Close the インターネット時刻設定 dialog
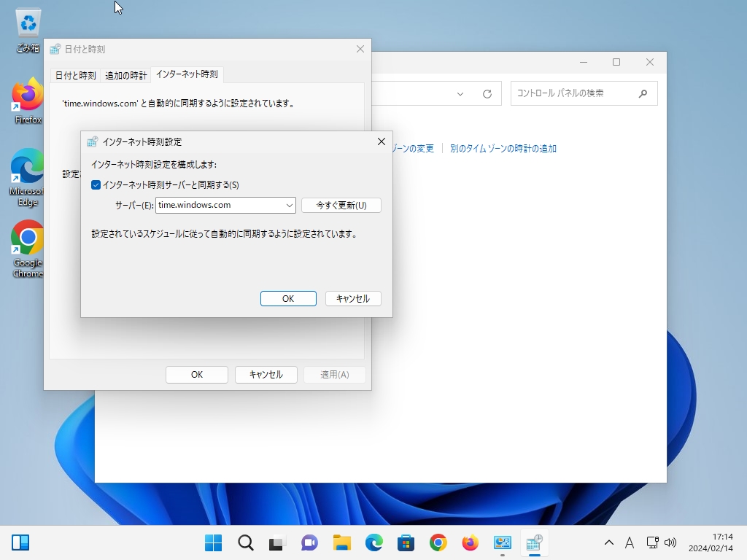747x560 pixels. pyautogui.click(x=381, y=141)
